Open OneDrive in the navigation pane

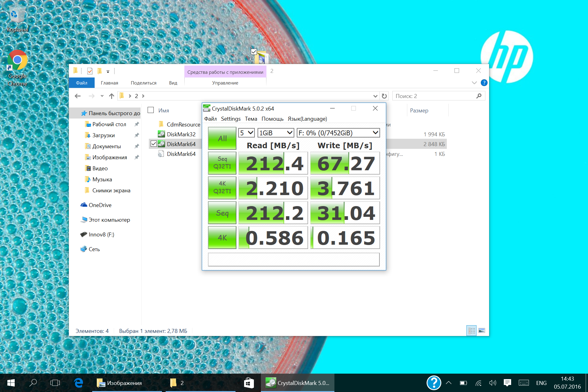coord(100,205)
